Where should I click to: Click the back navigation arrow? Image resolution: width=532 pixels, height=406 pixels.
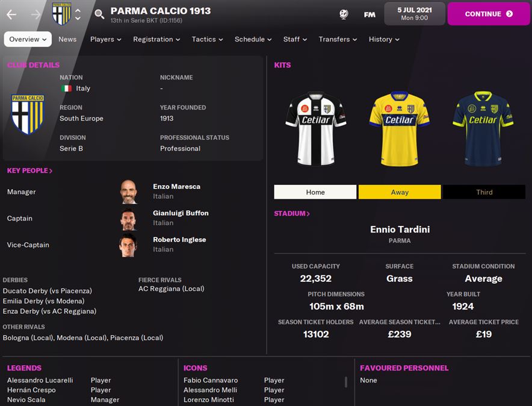(11, 14)
